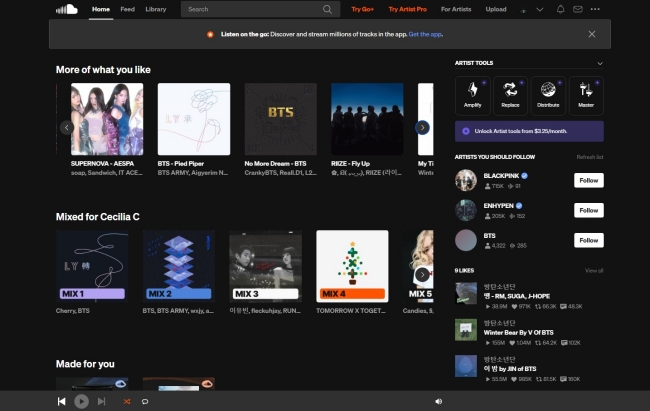Skip to next track
Viewport: 650px width, 411px height.
[x=102, y=401]
